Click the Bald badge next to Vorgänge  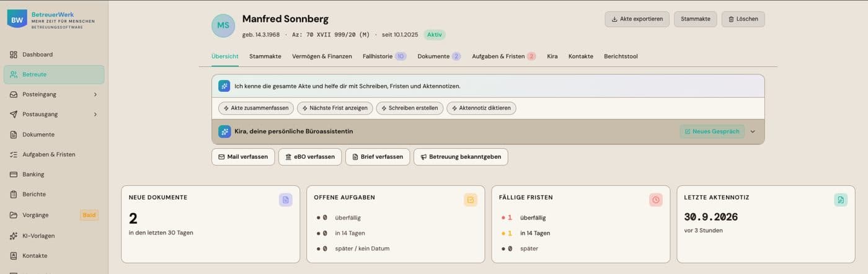[89, 215]
